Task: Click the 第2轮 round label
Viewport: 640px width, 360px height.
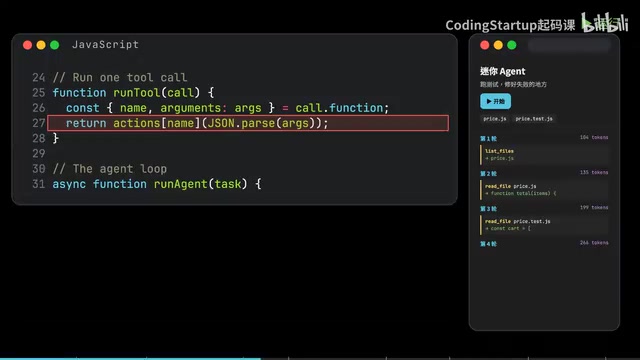Action: coord(488,174)
